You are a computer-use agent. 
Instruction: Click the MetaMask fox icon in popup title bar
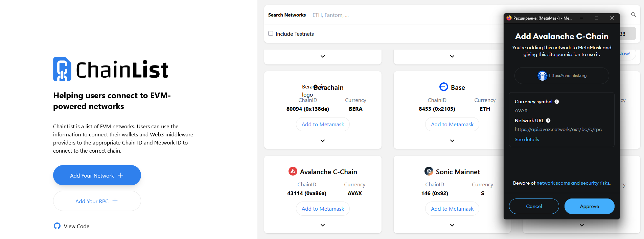coord(509,18)
